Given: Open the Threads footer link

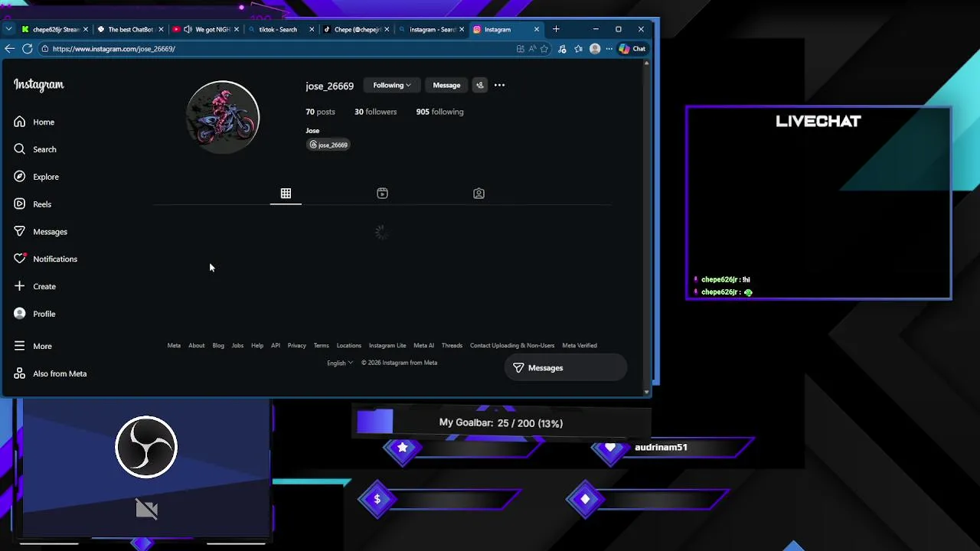Looking at the screenshot, I should coord(452,345).
